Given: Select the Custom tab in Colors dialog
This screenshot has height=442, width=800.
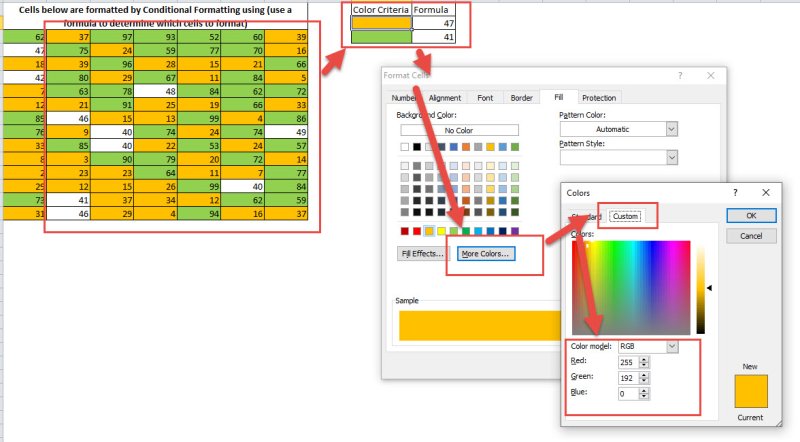Looking at the screenshot, I should tap(626, 216).
